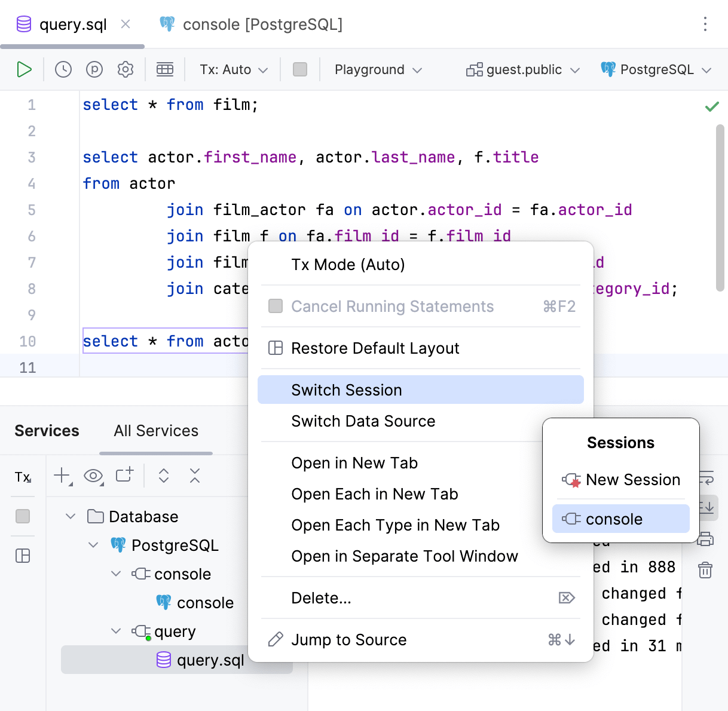
Task: Click New Session in the Sessions popup
Action: (633, 479)
